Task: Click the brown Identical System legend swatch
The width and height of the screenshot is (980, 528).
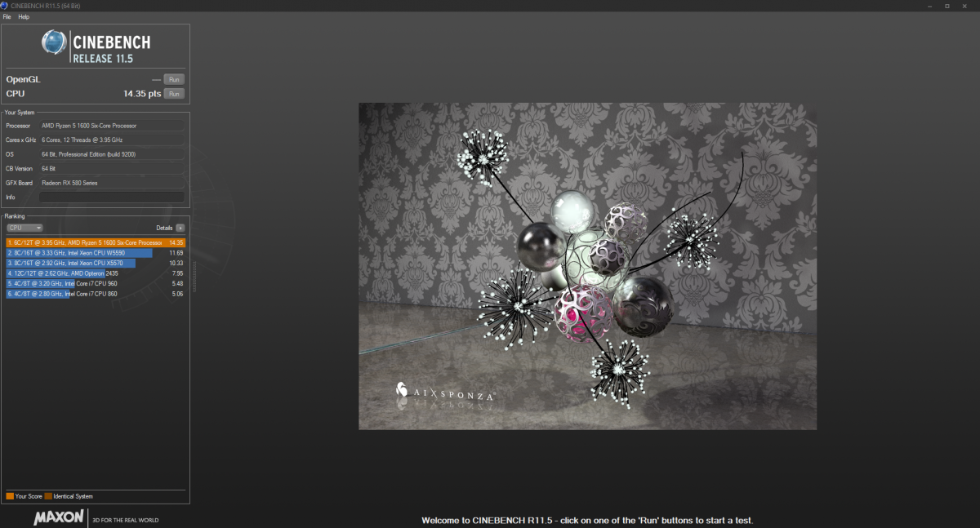Action: point(48,496)
